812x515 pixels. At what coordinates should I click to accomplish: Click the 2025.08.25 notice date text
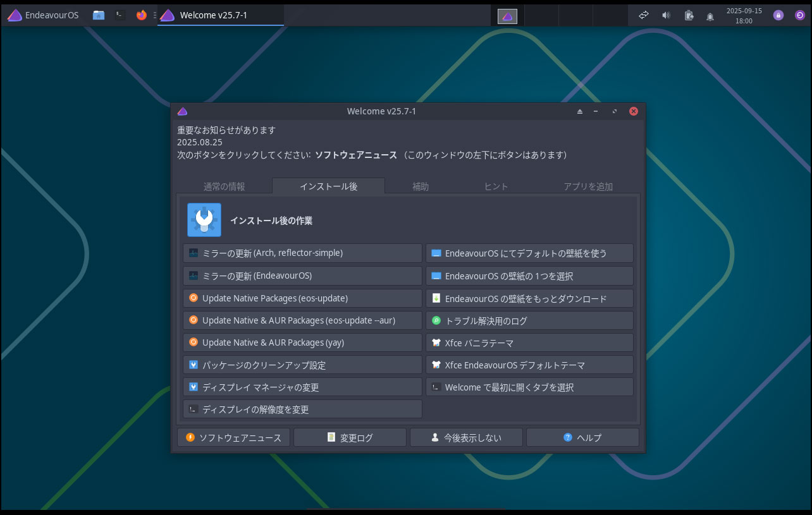coord(200,142)
